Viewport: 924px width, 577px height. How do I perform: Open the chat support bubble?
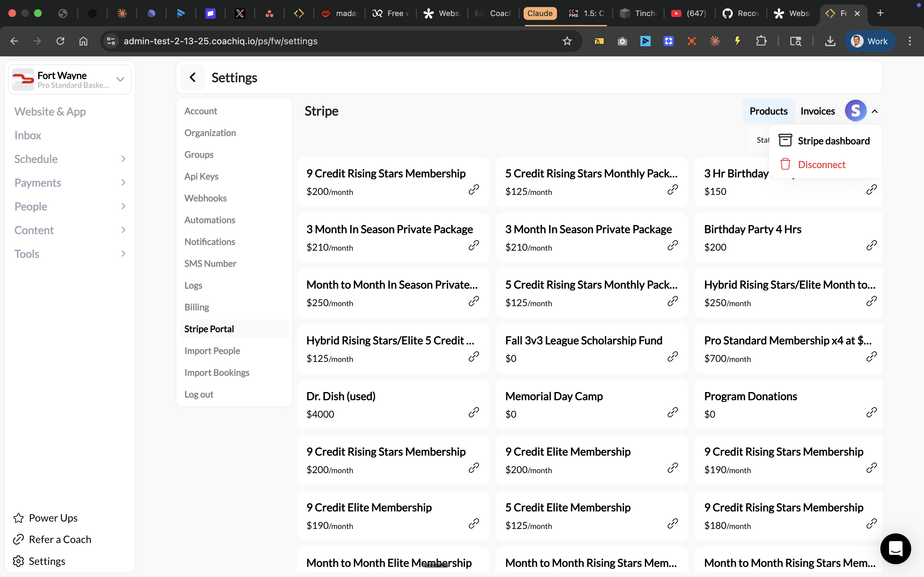895,548
